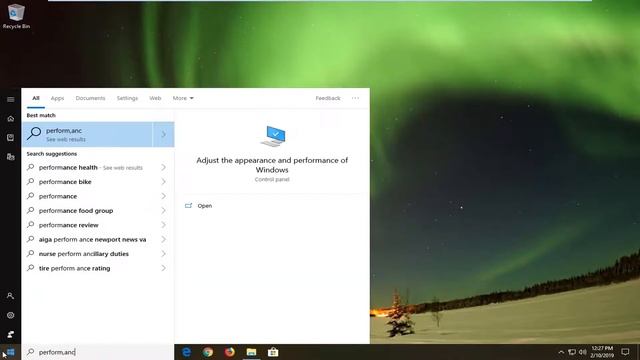Expand arrow for aiga perform ance suggestion
The height and width of the screenshot is (360, 640).
click(163, 239)
